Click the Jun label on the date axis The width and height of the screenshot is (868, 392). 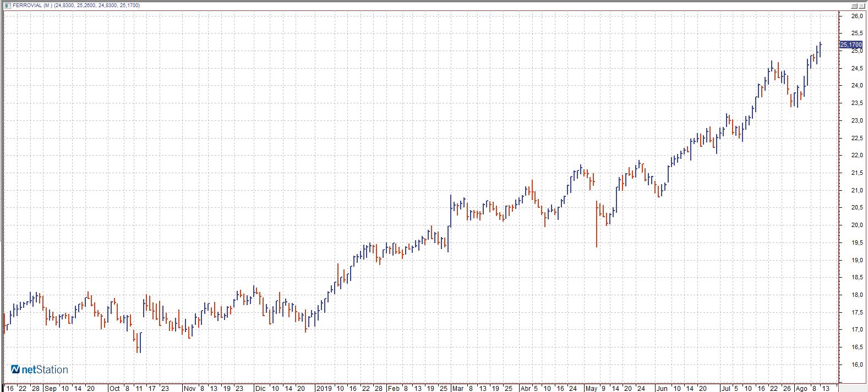pyautogui.click(x=662, y=388)
